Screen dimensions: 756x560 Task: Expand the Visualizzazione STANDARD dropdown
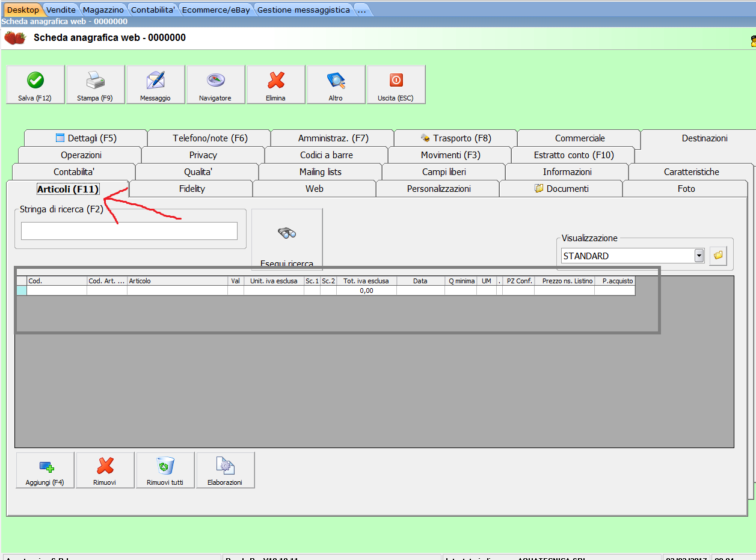[x=699, y=256]
